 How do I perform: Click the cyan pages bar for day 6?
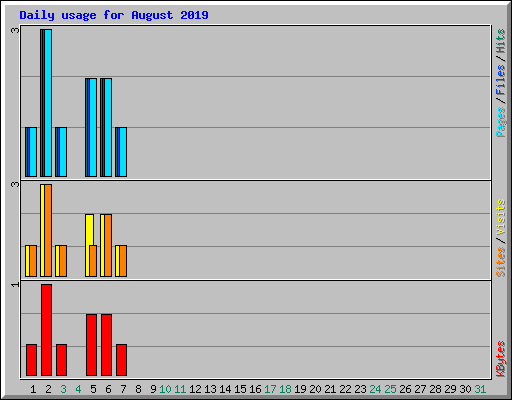(x=108, y=127)
